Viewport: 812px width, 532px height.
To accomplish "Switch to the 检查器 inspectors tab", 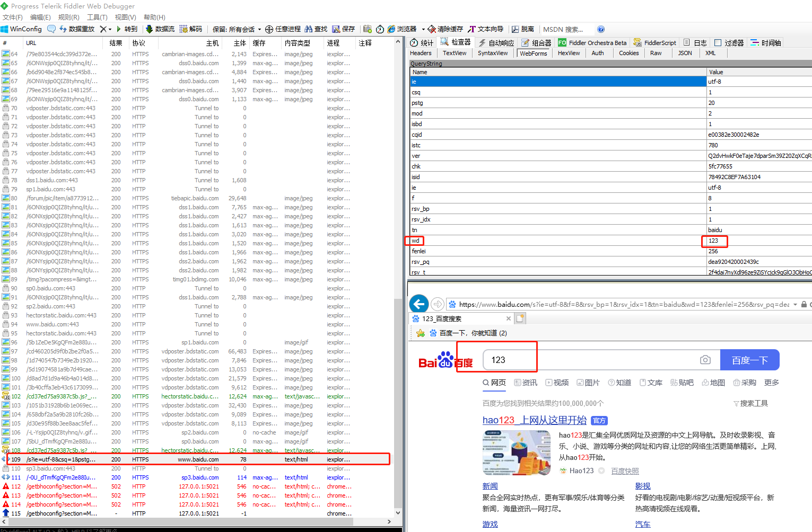I will click(x=455, y=42).
